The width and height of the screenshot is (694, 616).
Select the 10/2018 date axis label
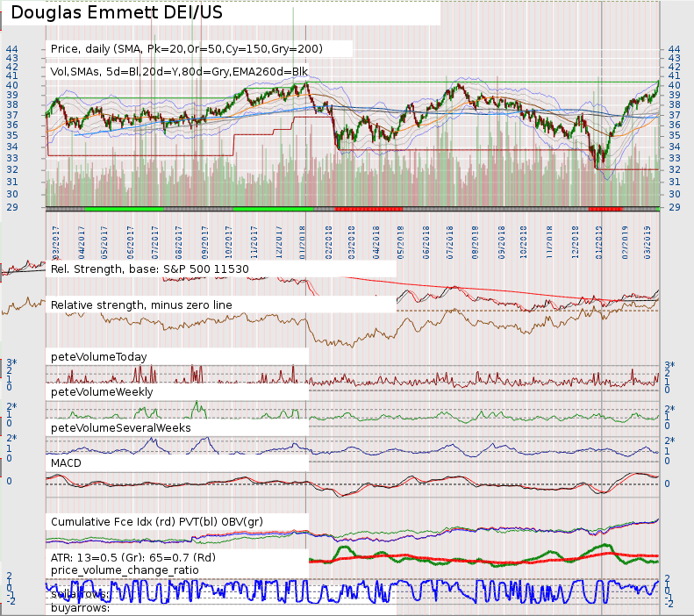point(523,242)
